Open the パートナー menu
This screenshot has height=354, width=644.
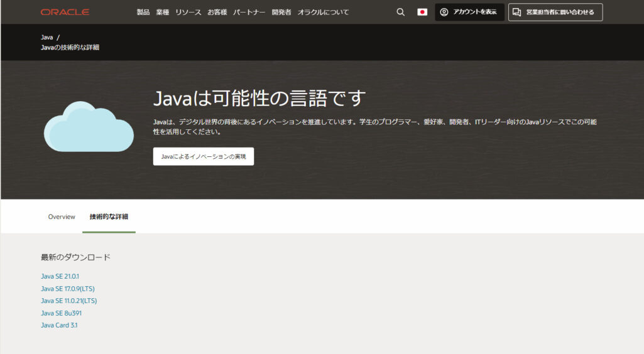pos(249,13)
